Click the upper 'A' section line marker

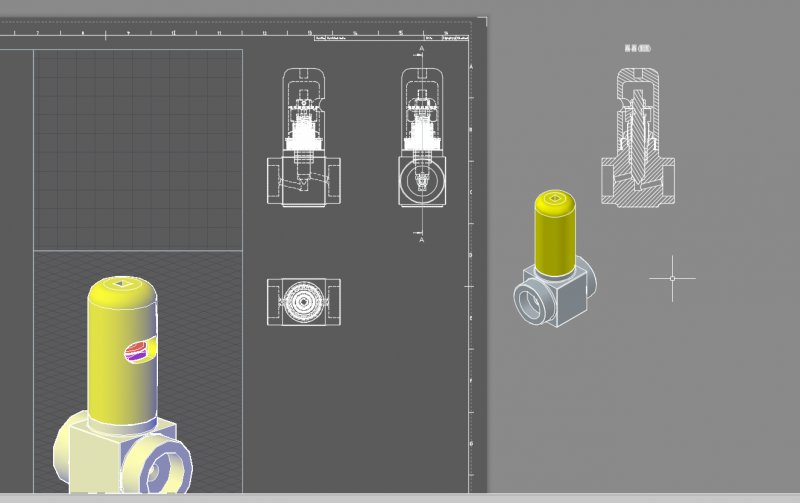421,48
